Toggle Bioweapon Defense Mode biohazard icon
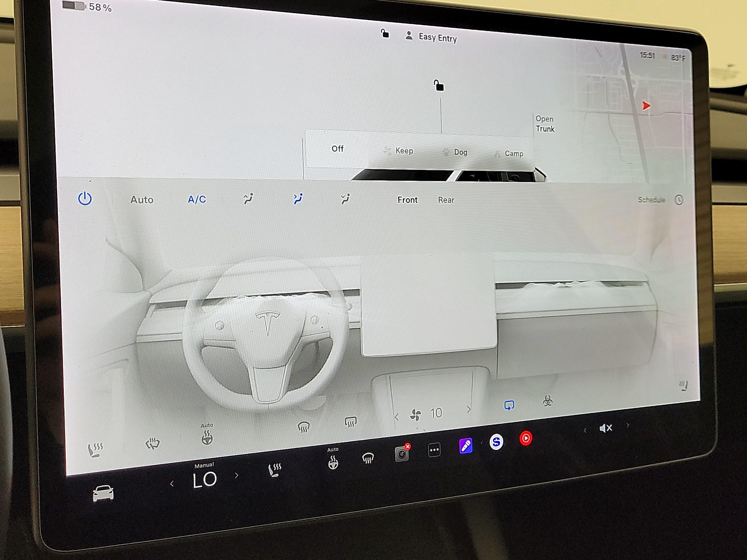The width and height of the screenshot is (747, 560). pyautogui.click(x=547, y=401)
